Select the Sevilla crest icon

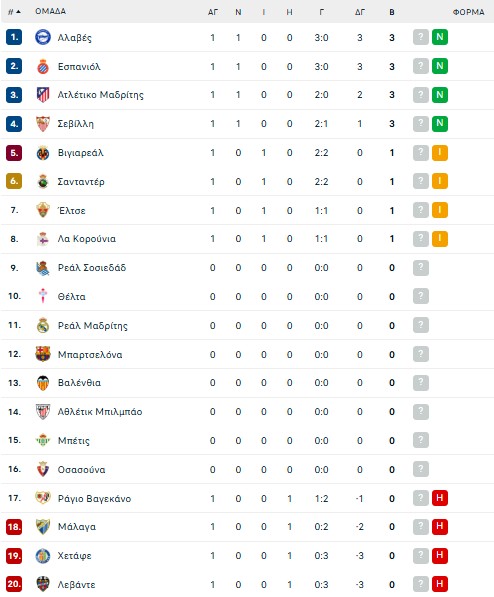(43, 124)
